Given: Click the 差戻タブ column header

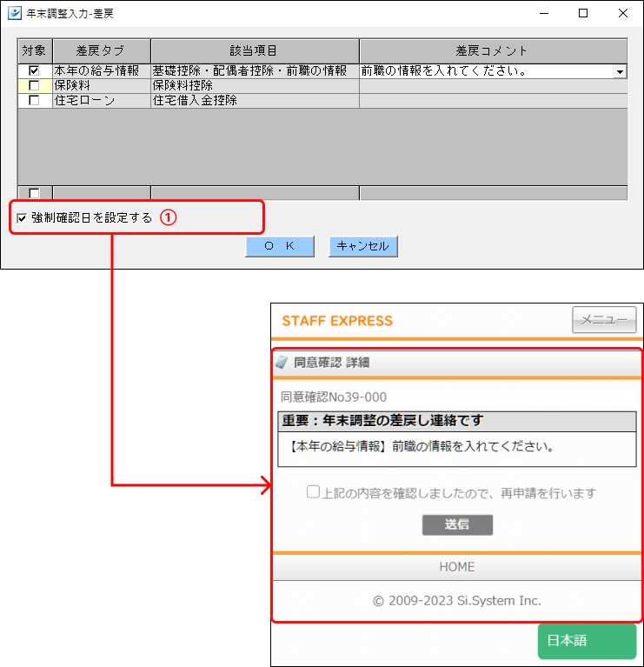Looking at the screenshot, I should pyautogui.click(x=101, y=51).
